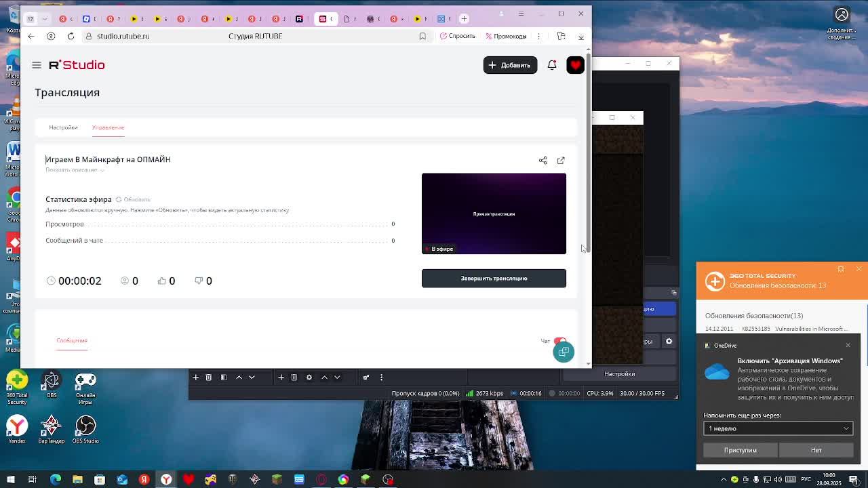868x488 pixels.
Task: Toggle the Чат switch
Action: point(559,341)
